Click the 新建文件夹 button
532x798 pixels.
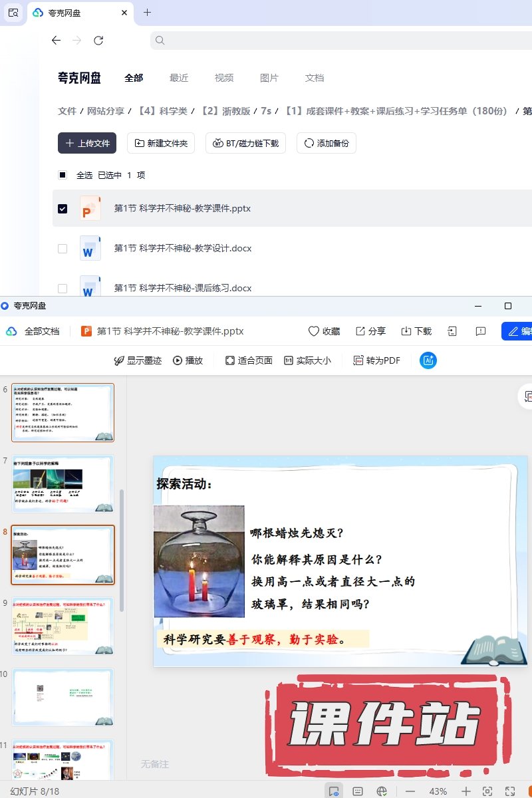click(x=161, y=143)
